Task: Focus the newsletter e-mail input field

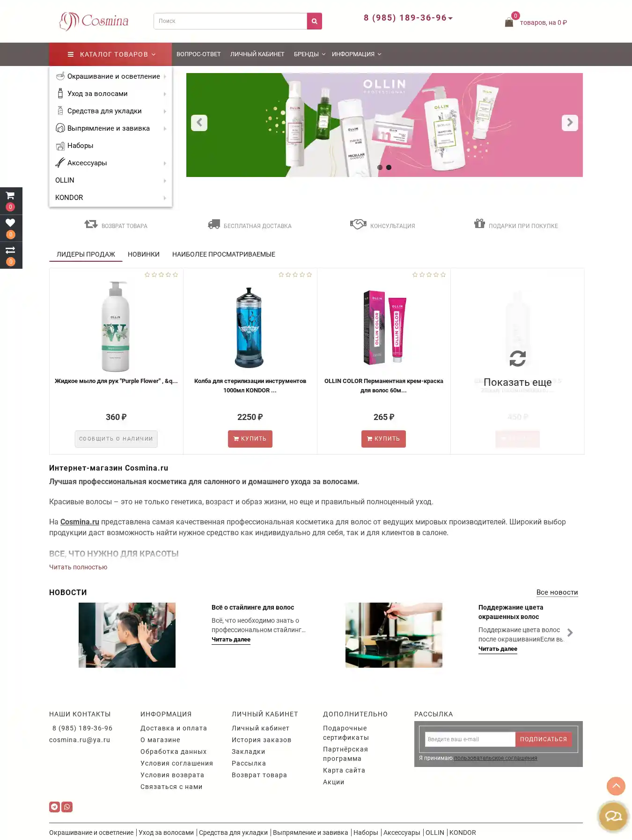Action: pyautogui.click(x=470, y=739)
